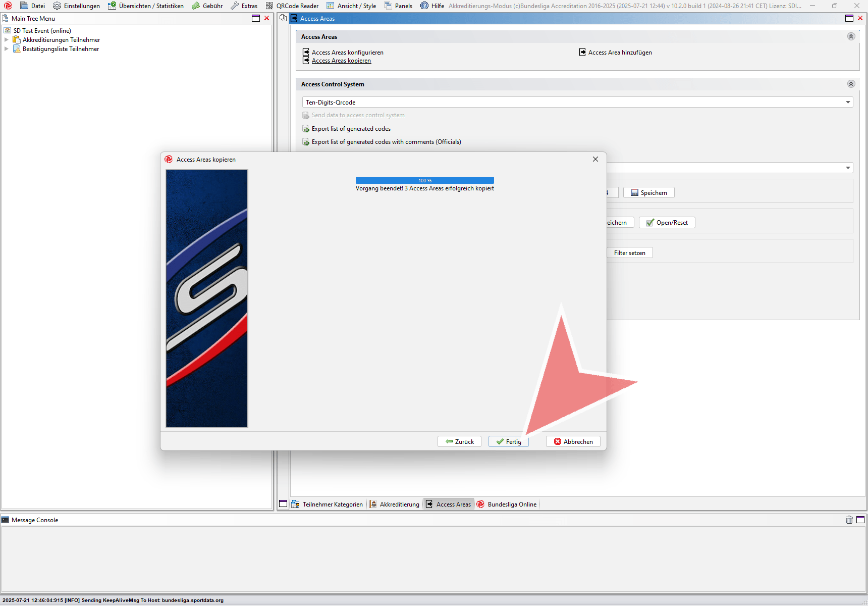Open Übersichten / Statistiken menu
The height and width of the screenshot is (606, 868).
[x=145, y=6]
